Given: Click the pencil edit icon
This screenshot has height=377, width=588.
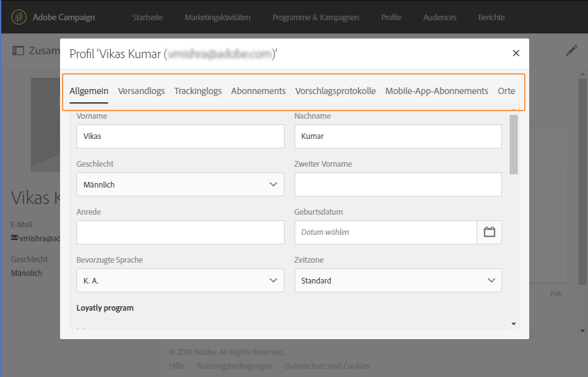Looking at the screenshot, I should [x=572, y=51].
